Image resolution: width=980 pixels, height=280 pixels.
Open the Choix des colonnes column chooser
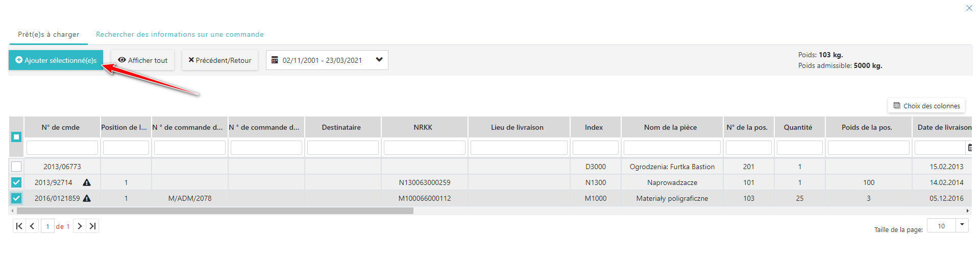pos(926,106)
